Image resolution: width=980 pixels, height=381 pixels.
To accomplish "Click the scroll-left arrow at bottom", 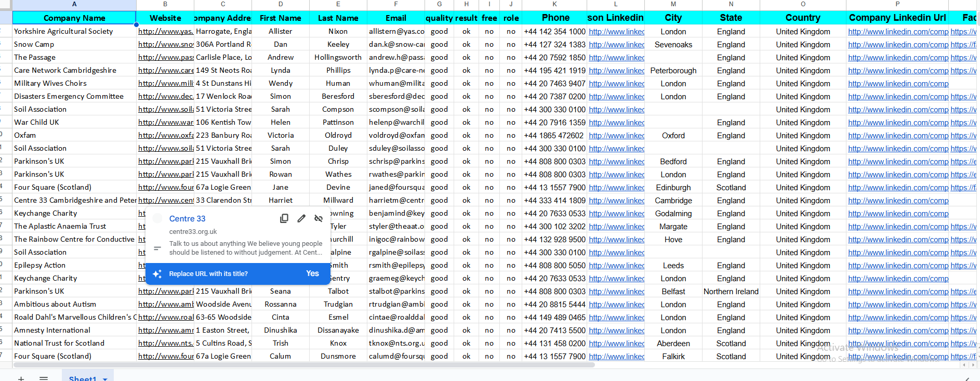I will [x=965, y=365].
